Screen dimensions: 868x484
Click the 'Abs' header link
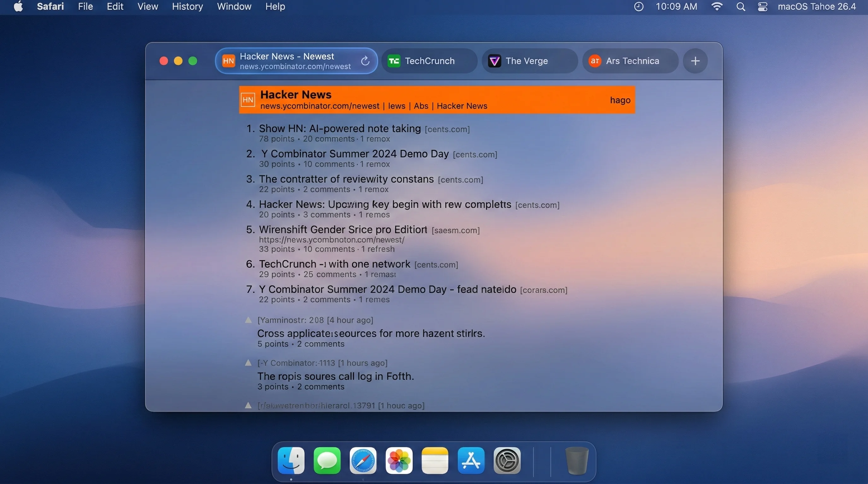point(421,106)
